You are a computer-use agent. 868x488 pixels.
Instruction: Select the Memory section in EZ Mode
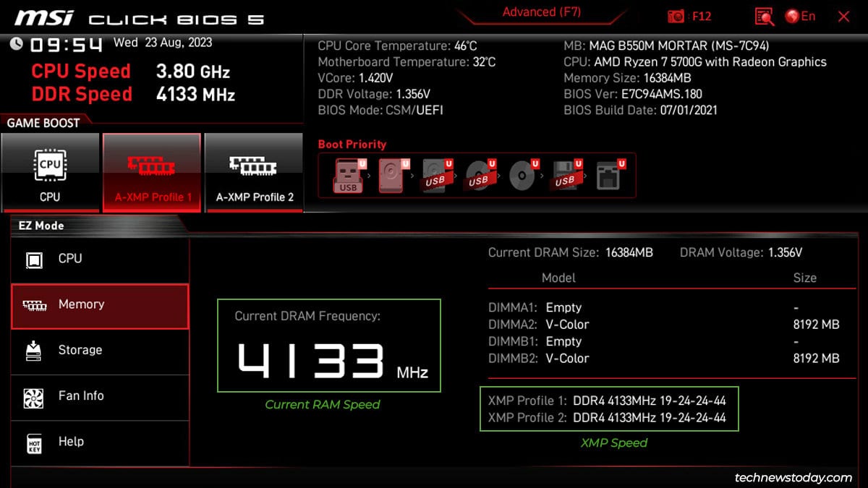[x=100, y=305]
